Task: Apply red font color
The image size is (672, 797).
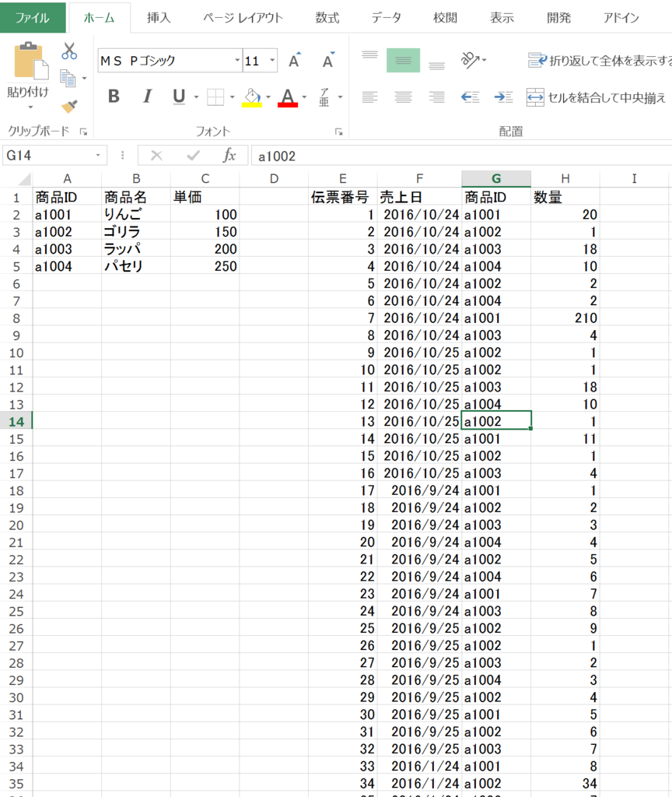Action: click(288, 97)
